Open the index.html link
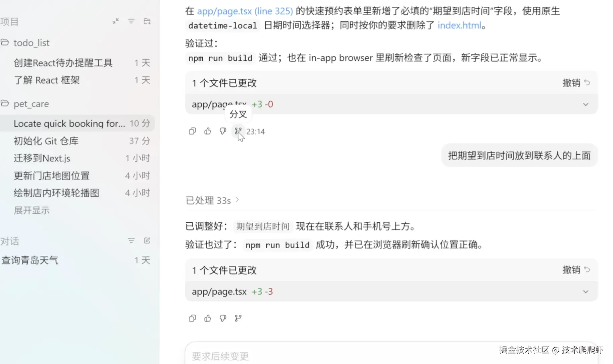Screen dimensions: 613x364 point(459,25)
